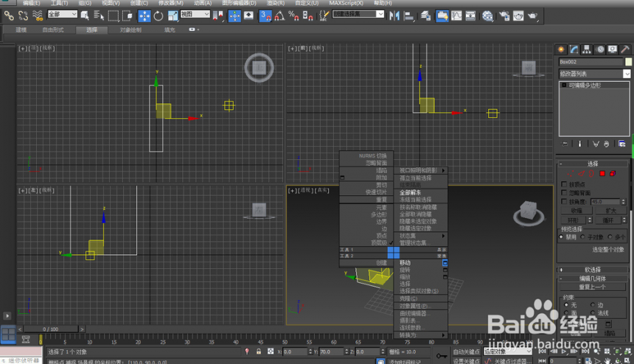Viewport: 634px width, 364px height.
Task: Toggle the Percent Snap icon
Action: 293,15
